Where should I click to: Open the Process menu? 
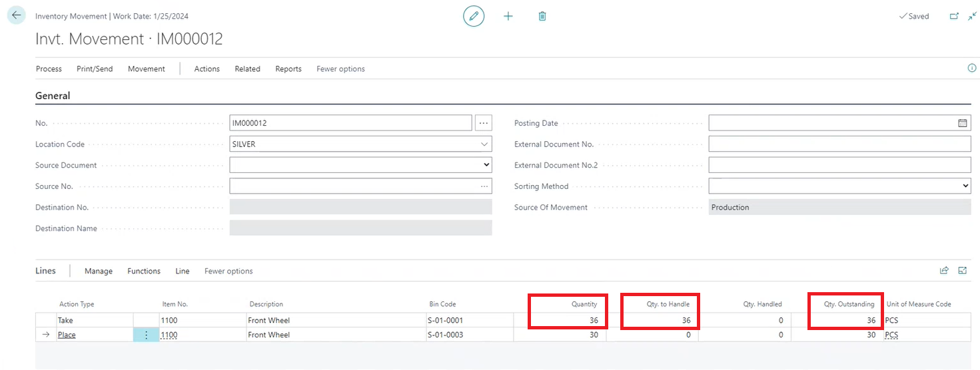pos(49,69)
